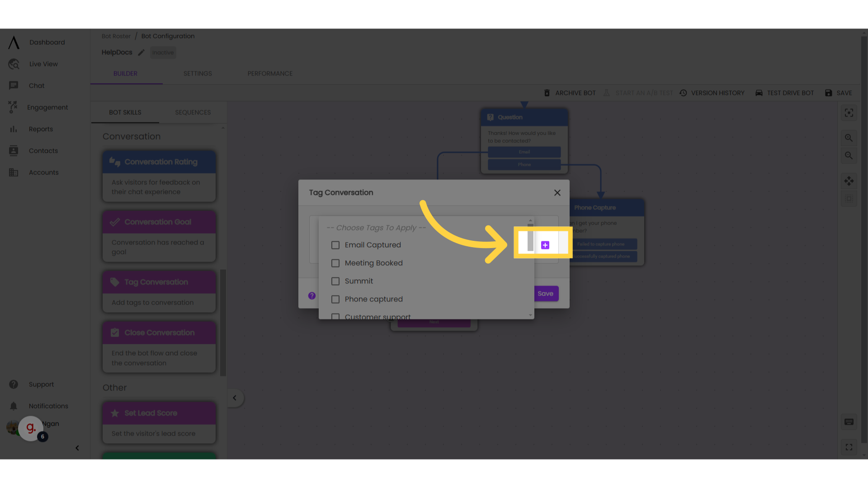Switch to the PERFORMANCE tab
The height and width of the screenshot is (488, 868).
[269, 73]
